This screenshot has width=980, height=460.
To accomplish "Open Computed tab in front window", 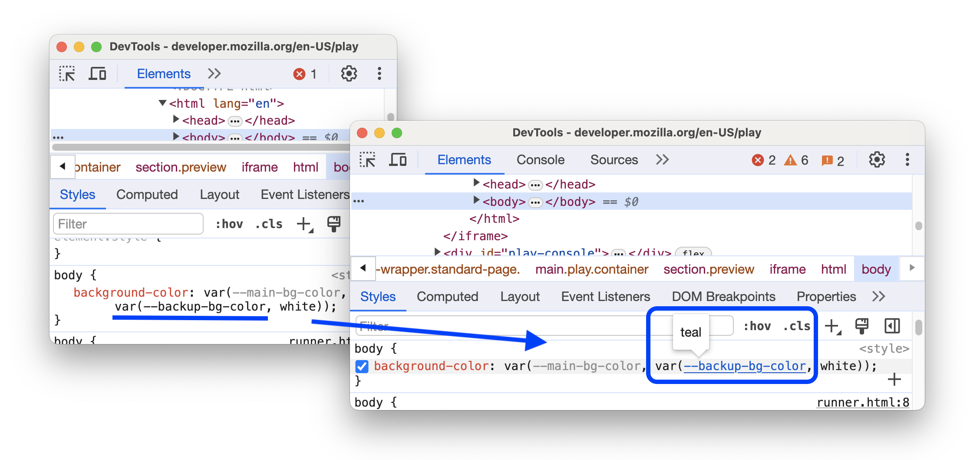I will [447, 297].
